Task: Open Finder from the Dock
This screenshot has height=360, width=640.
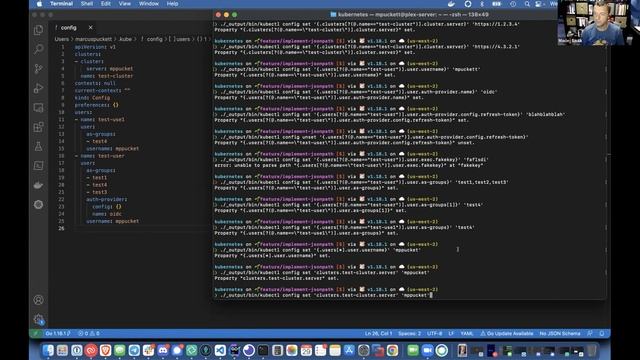Action: (48, 350)
